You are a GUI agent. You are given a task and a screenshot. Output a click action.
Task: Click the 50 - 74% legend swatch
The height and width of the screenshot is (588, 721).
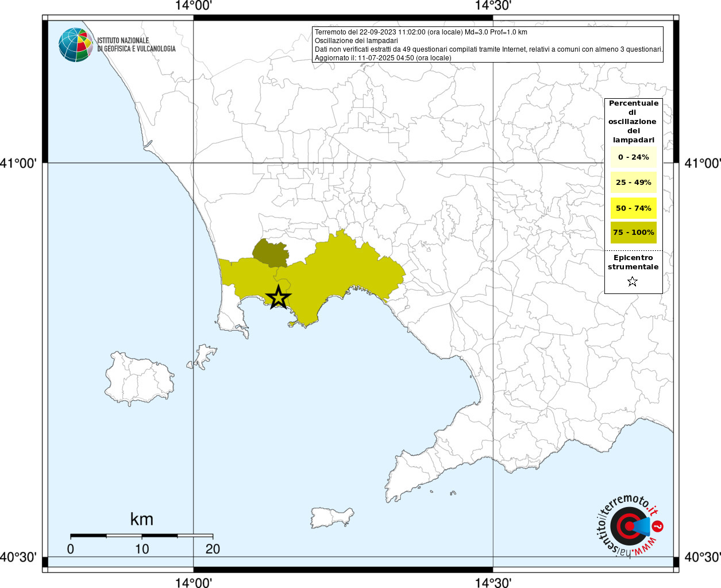[x=633, y=208]
